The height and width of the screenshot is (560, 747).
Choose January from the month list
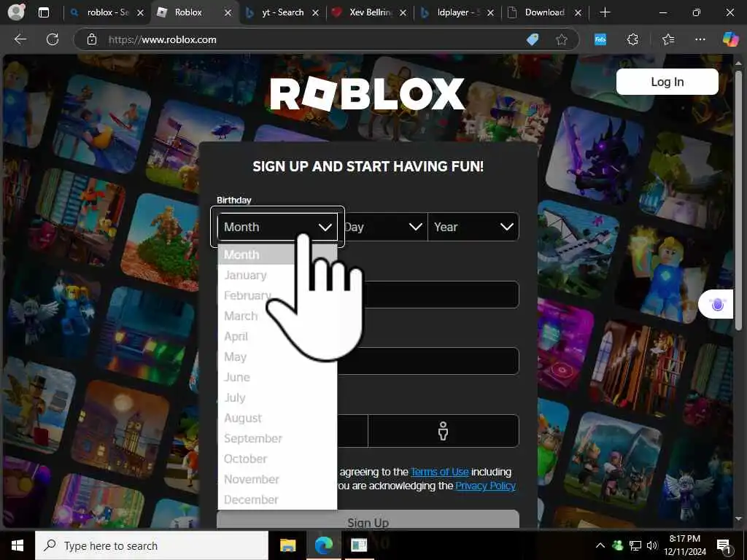pos(277,275)
